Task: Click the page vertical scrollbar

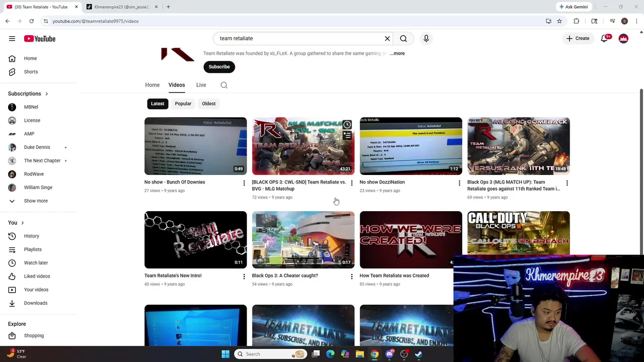Action: tap(641, 191)
